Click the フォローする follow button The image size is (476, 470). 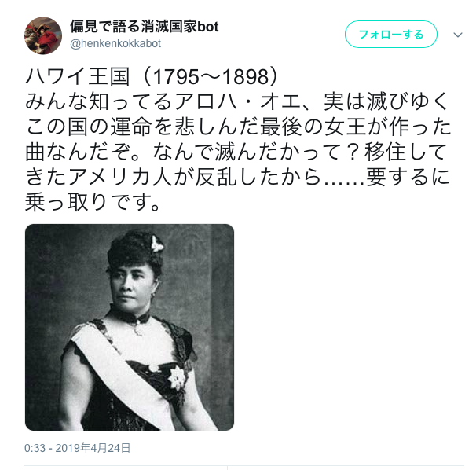[391, 35]
